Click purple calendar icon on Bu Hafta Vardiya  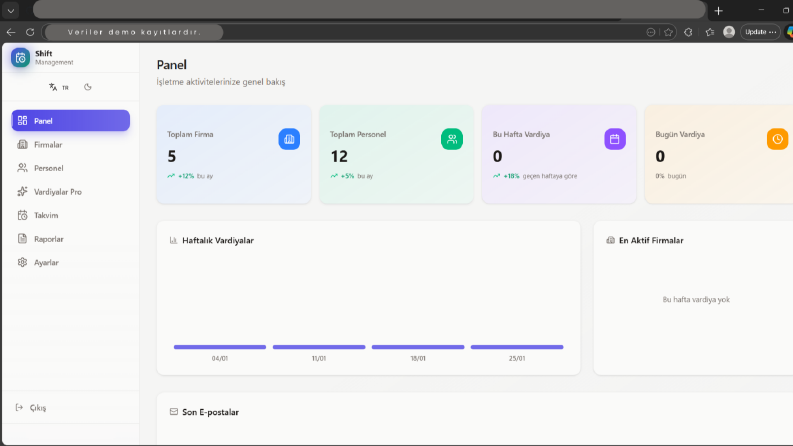pyautogui.click(x=615, y=139)
